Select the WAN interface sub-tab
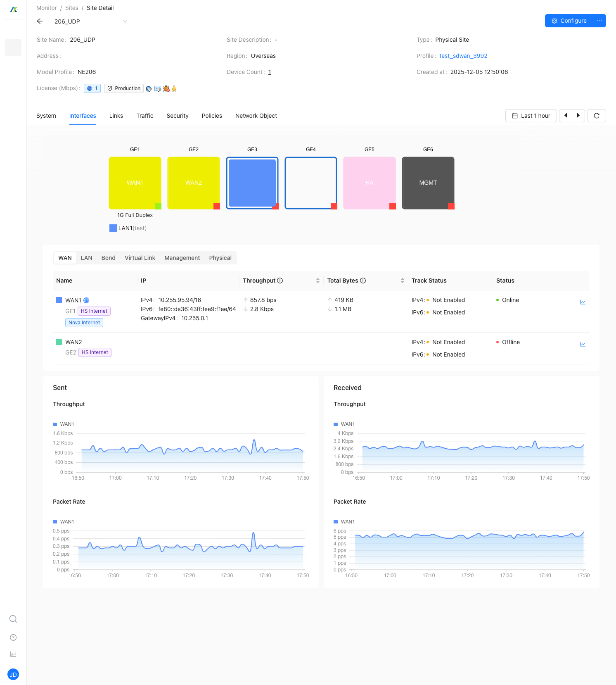Image resolution: width=616 pixels, height=685 pixels. coord(65,258)
